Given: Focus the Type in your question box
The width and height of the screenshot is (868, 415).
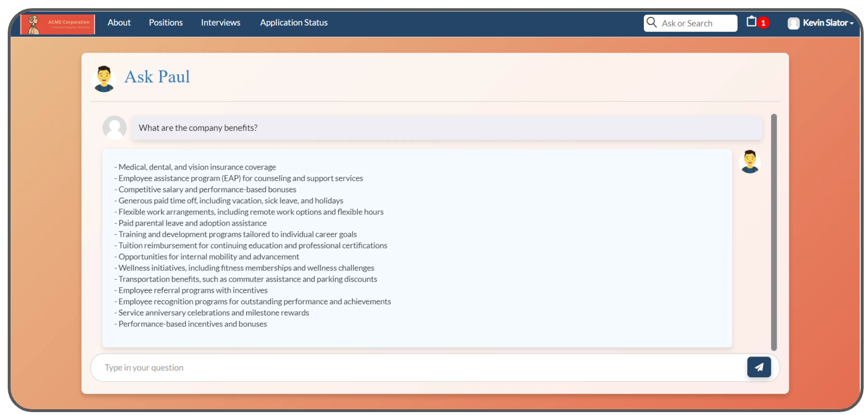Looking at the screenshot, I should (x=418, y=367).
